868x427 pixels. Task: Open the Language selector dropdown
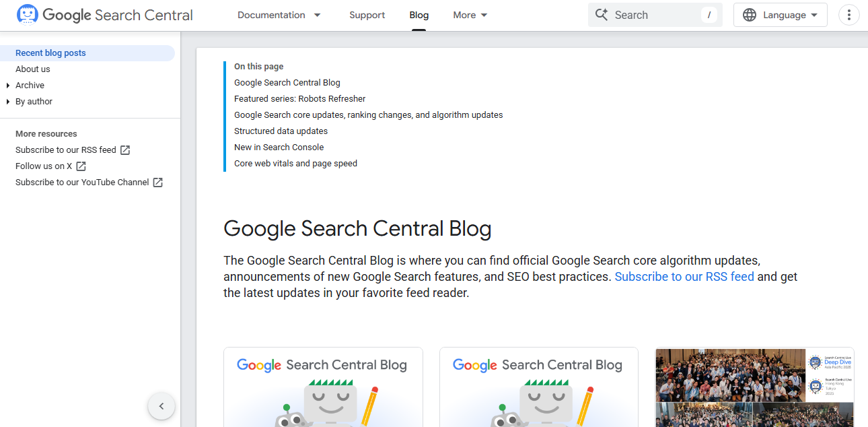[781, 15]
